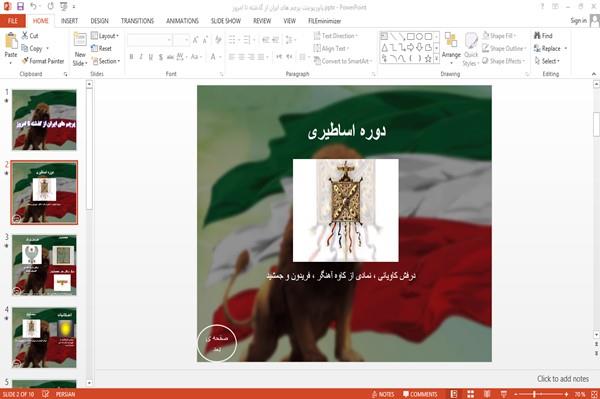This screenshot has height=399, width=600.
Task: Switch to the SLIDE SHOW tab
Action: click(226, 21)
